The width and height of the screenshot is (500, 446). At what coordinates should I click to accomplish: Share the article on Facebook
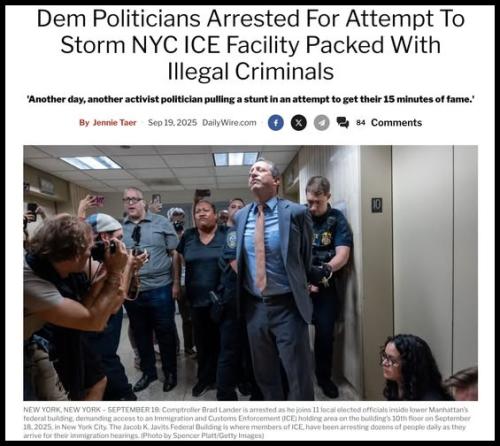pos(276,123)
